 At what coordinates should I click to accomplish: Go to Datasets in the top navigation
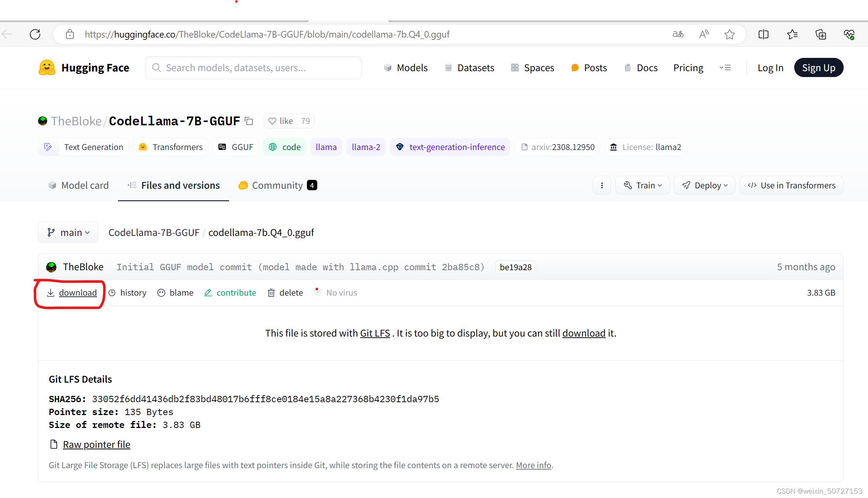[x=469, y=67]
